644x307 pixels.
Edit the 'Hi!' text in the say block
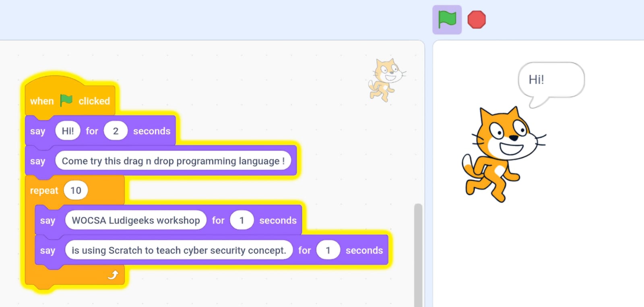[x=68, y=131]
